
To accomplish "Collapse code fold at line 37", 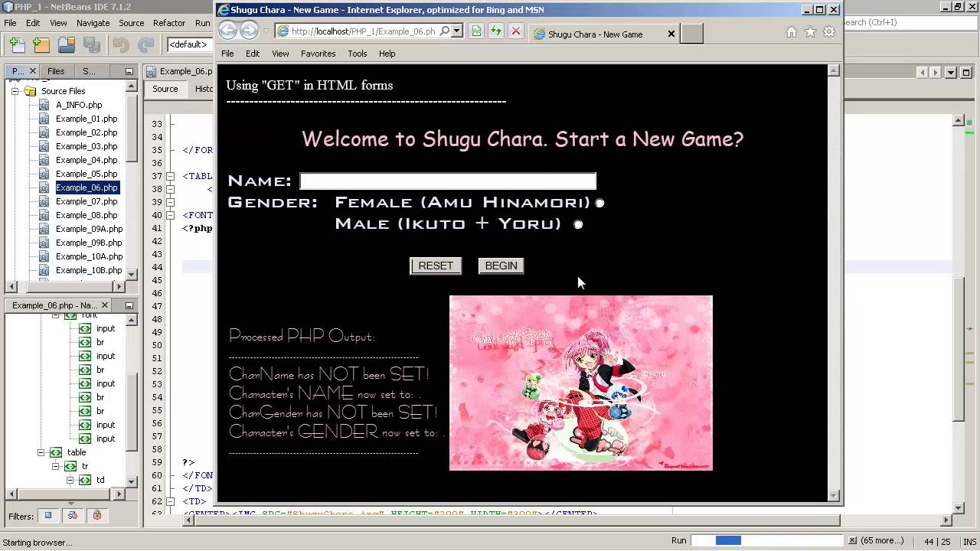I will tap(170, 176).
